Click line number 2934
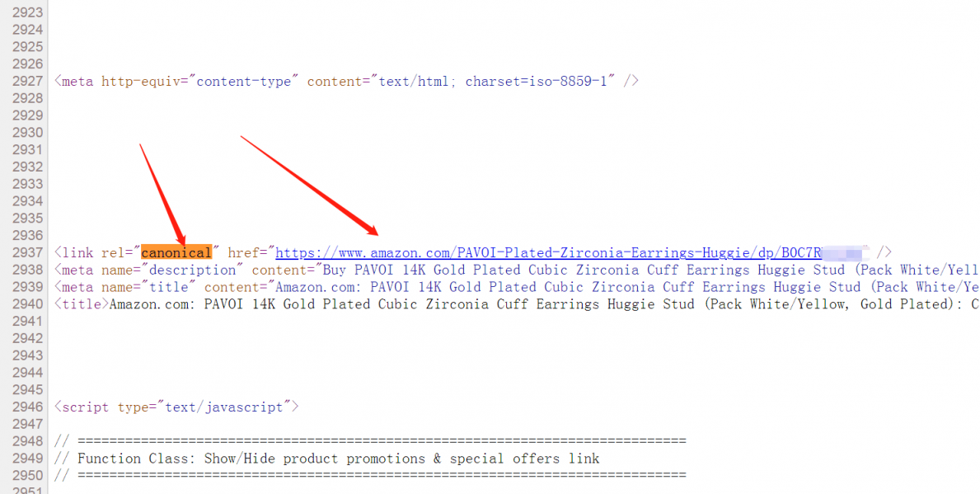The image size is (980, 494). click(x=27, y=201)
